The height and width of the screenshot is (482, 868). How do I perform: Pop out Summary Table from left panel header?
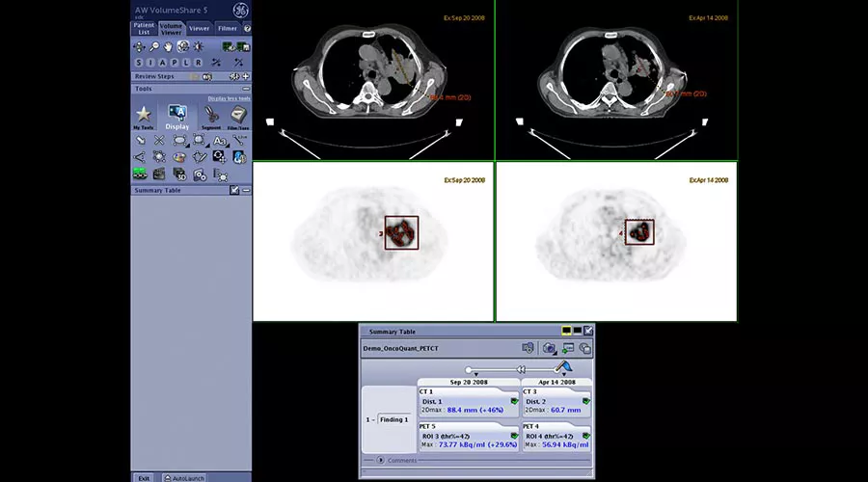click(234, 190)
